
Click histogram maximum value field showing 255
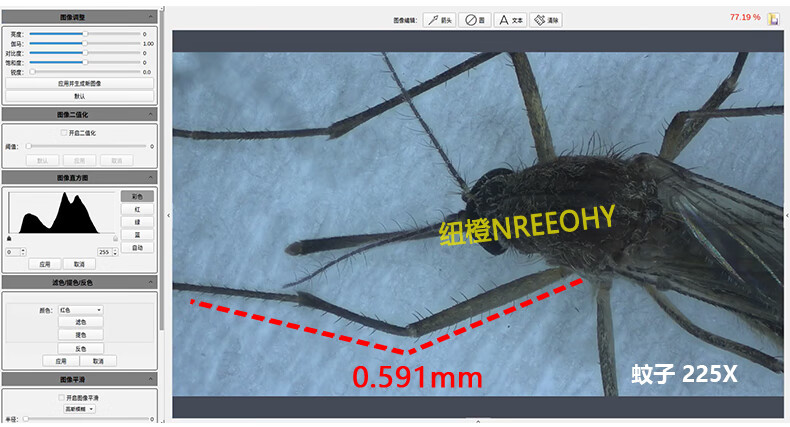tap(105, 252)
